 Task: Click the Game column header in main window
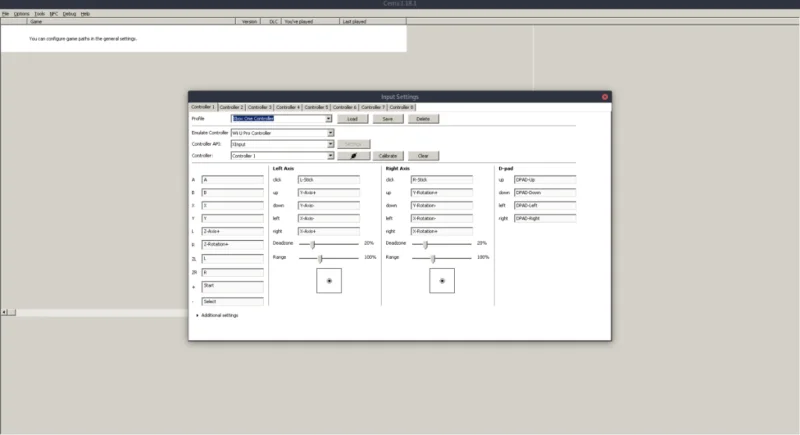pyautogui.click(x=131, y=21)
